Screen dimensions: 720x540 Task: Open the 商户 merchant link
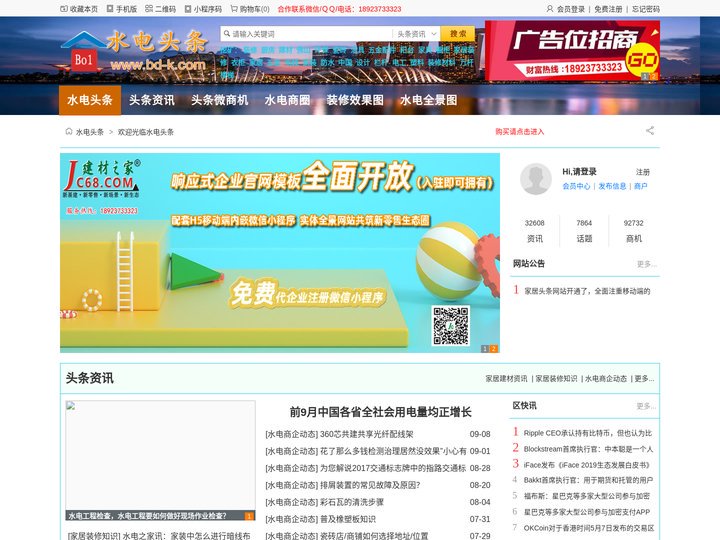(x=641, y=186)
